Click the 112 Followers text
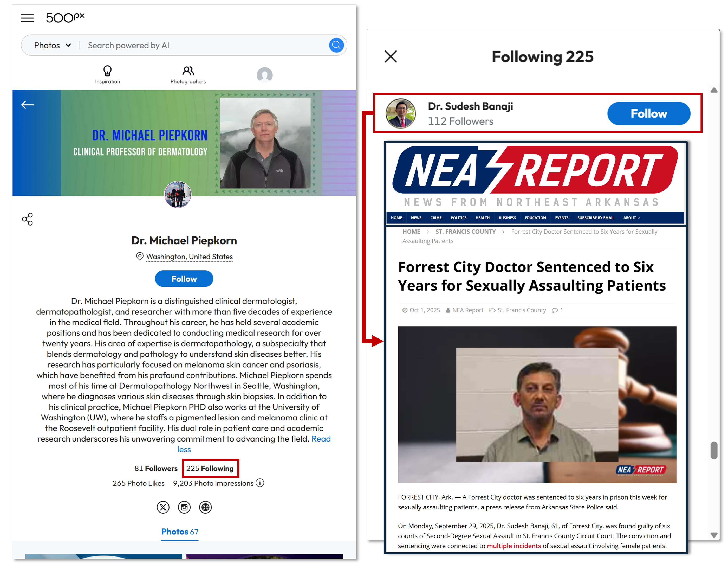 (461, 121)
